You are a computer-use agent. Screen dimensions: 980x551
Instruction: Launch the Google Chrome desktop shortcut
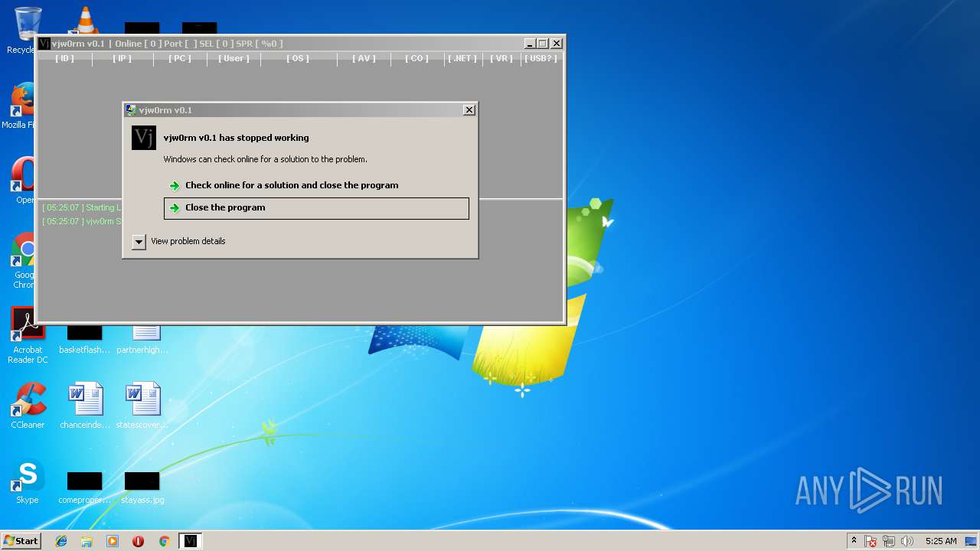click(24, 260)
